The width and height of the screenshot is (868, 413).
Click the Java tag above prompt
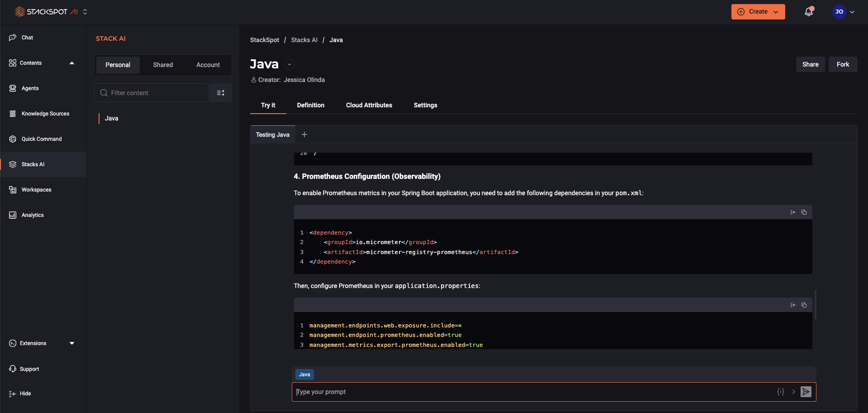(304, 375)
